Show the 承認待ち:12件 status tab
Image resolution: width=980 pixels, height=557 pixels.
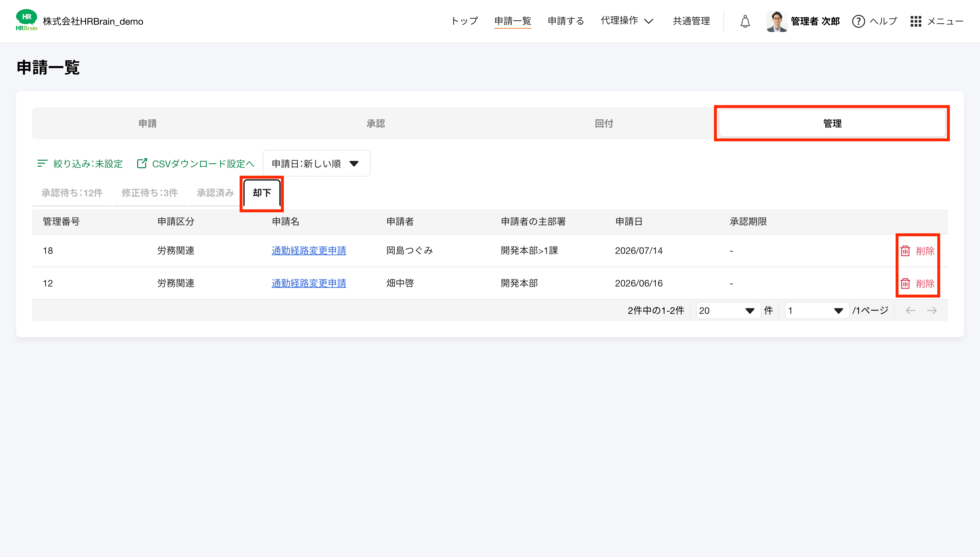click(x=72, y=193)
